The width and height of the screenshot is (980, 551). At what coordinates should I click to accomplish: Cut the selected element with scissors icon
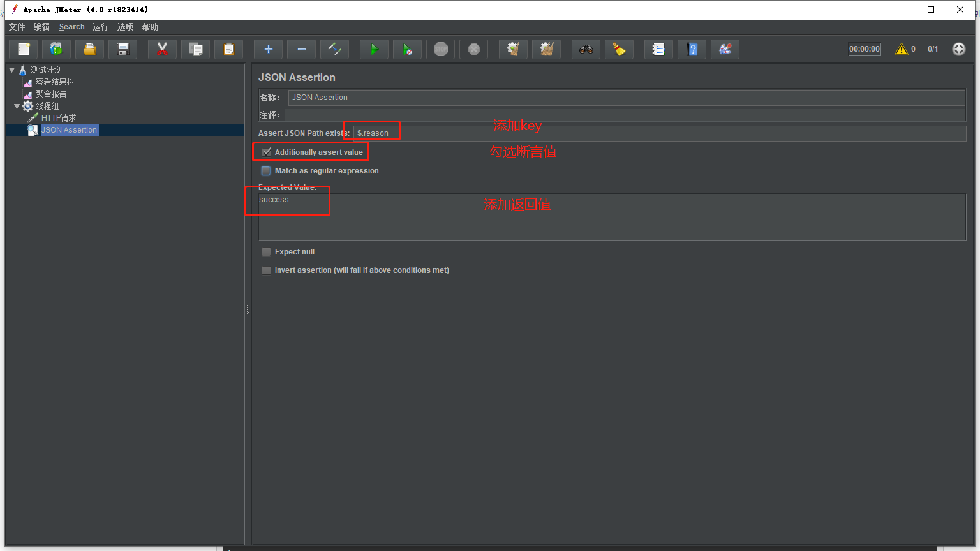163,49
